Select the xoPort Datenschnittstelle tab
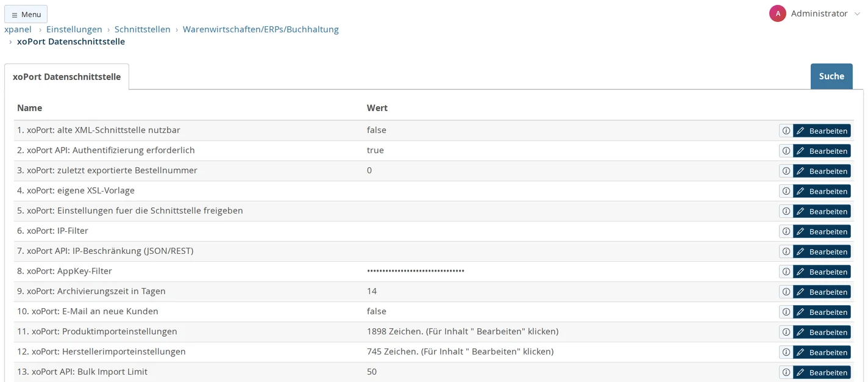The height and width of the screenshot is (382, 868). pyautogui.click(x=66, y=77)
